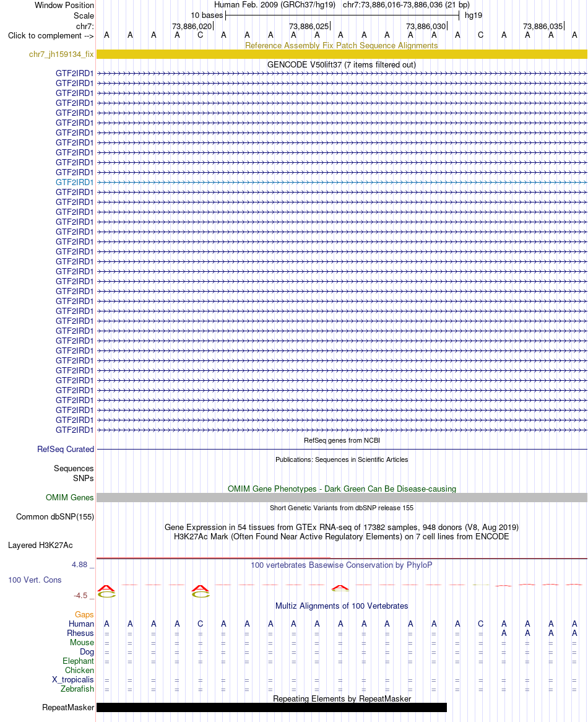The width and height of the screenshot is (588, 722).
Task: Open 'Short Genetic Variants from dbSNP release 155'
Action: click(x=342, y=508)
